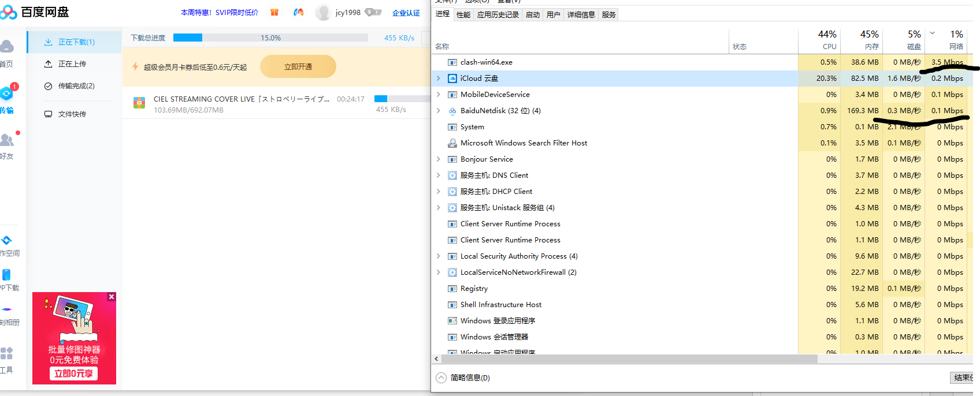Open the transfer icon with red badge
Screen dimensions: 980x396
pyautogui.click(x=6, y=93)
